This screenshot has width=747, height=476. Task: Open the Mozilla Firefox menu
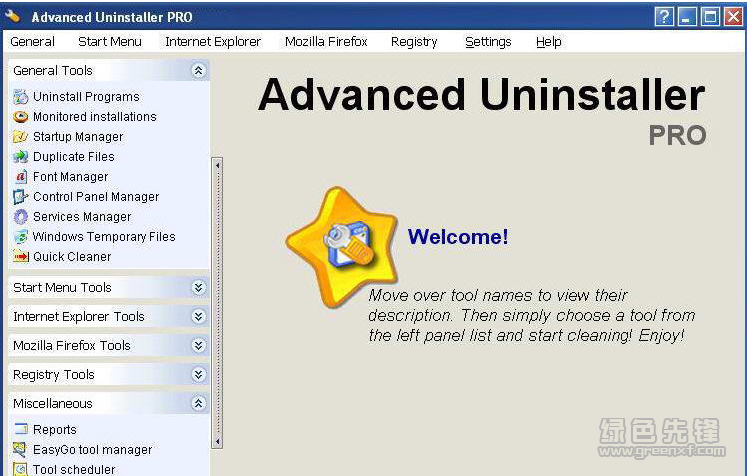click(x=326, y=42)
